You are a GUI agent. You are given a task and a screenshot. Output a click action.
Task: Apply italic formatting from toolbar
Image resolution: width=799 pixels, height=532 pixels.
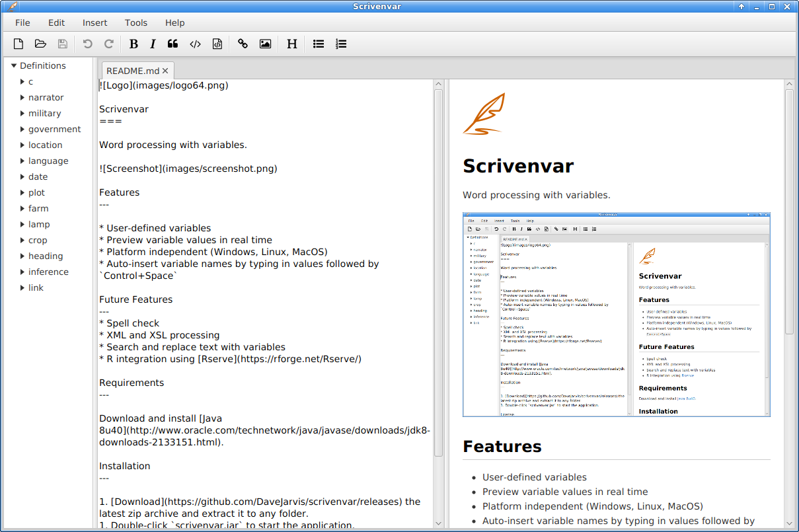pos(153,44)
